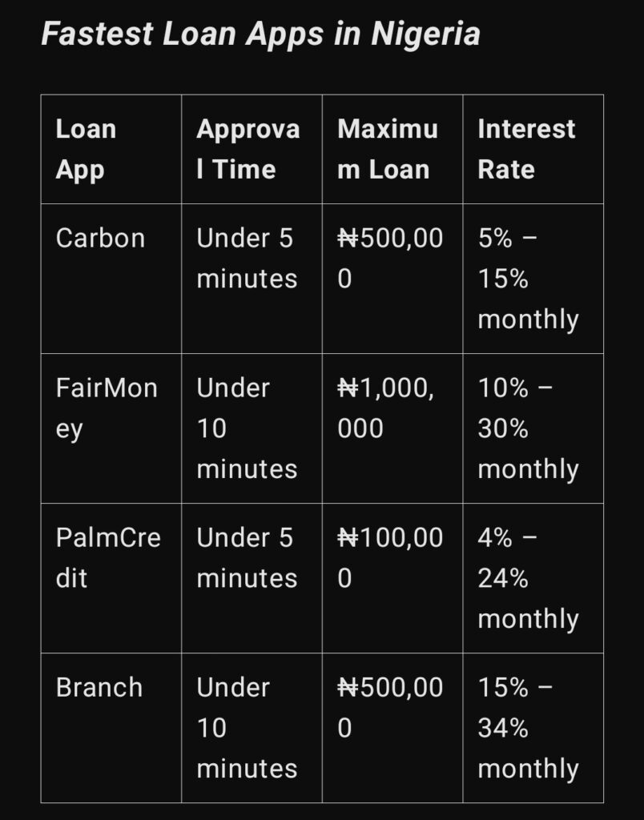Select the 'Approval Time' column header
The image size is (644, 820).
(252, 149)
